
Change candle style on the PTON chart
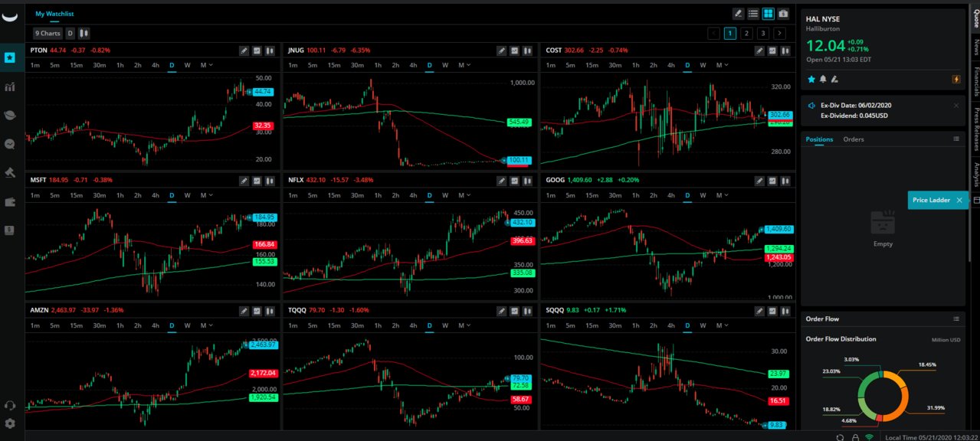point(270,51)
